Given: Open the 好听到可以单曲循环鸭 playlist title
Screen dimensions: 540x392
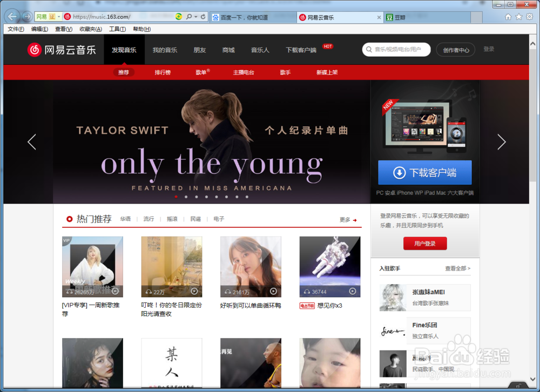Looking at the screenshot, I should click(x=251, y=306).
